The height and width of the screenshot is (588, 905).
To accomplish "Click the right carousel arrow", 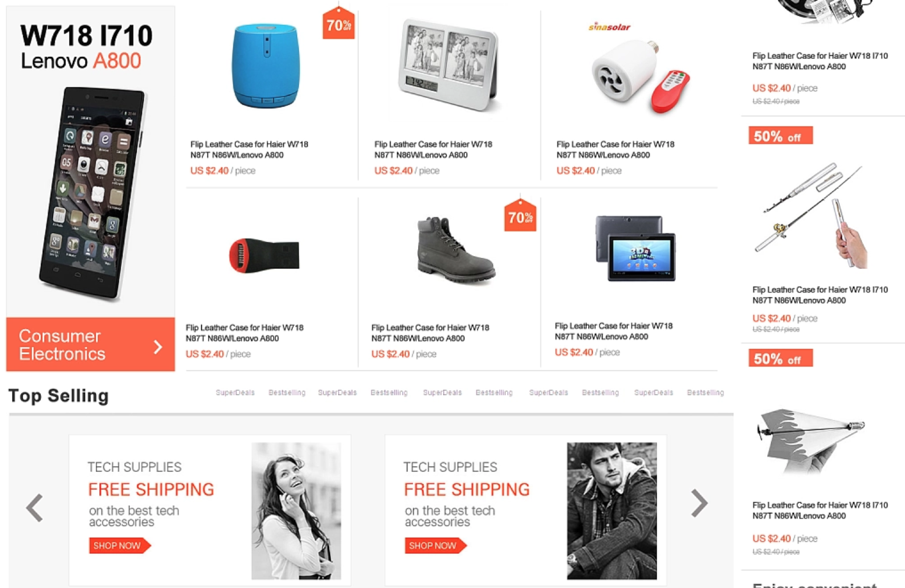I will (x=699, y=503).
